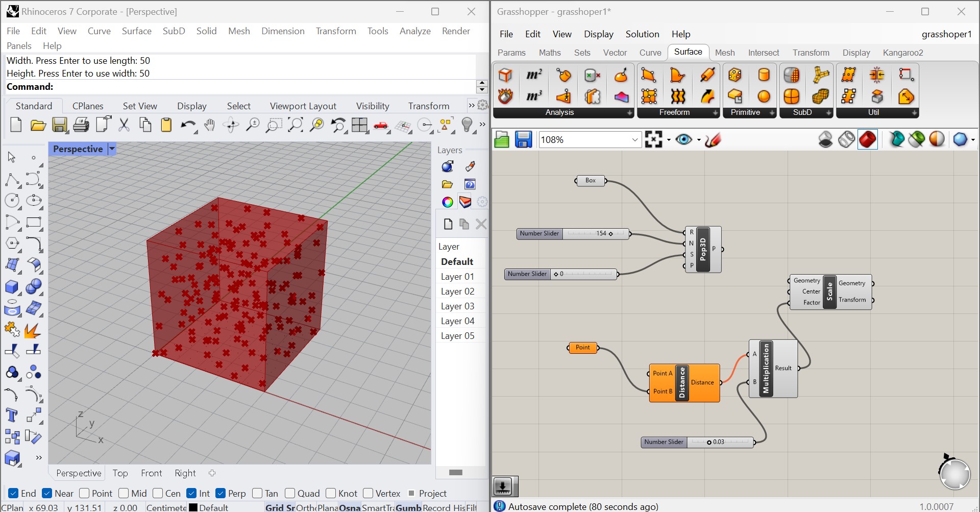
Task: Click the four-viewport layout icon
Action: pos(360,125)
